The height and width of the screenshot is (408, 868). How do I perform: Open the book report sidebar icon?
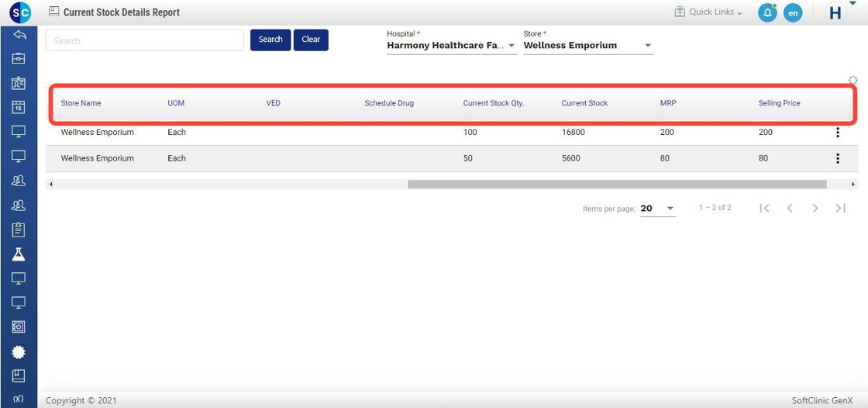[19, 376]
